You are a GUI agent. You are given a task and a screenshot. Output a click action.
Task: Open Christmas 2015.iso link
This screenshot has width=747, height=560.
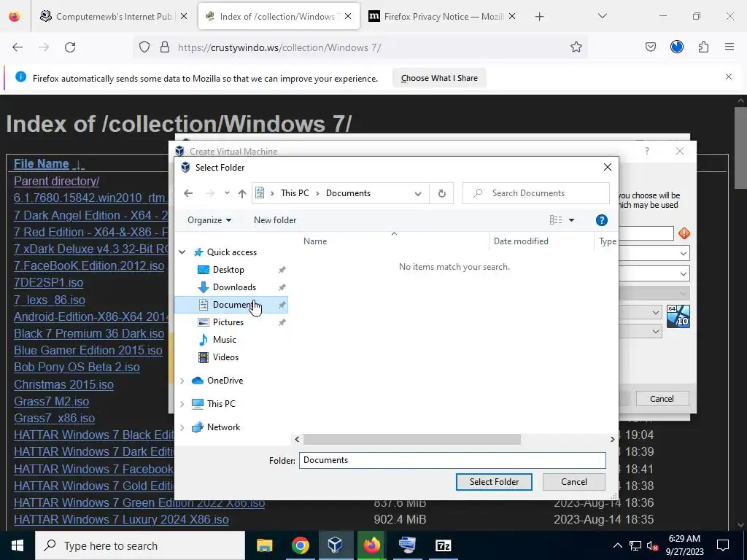[x=64, y=385]
